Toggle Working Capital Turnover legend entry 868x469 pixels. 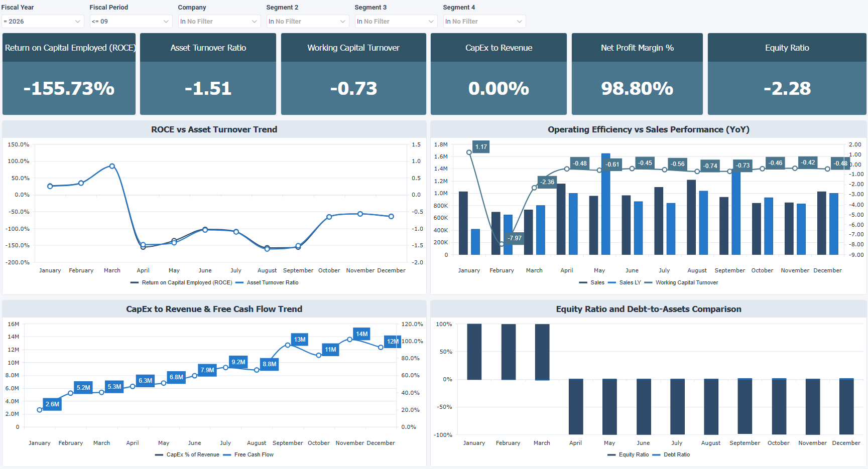tap(681, 283)
